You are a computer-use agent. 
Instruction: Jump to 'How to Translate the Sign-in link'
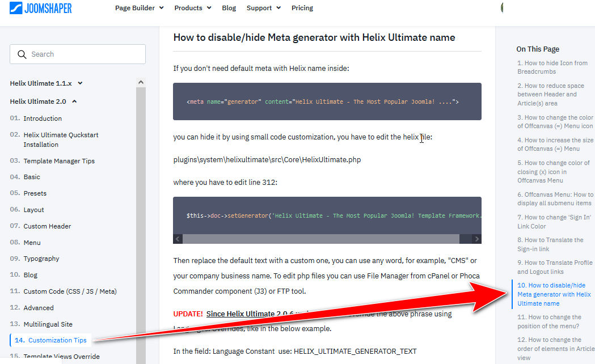click(x=550, y=244)
